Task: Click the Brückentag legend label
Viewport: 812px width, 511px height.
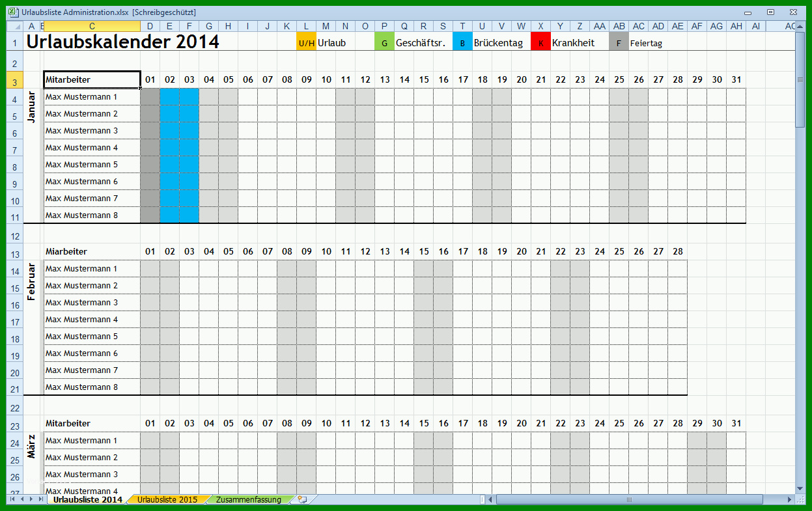Action: tap(498, 43)
